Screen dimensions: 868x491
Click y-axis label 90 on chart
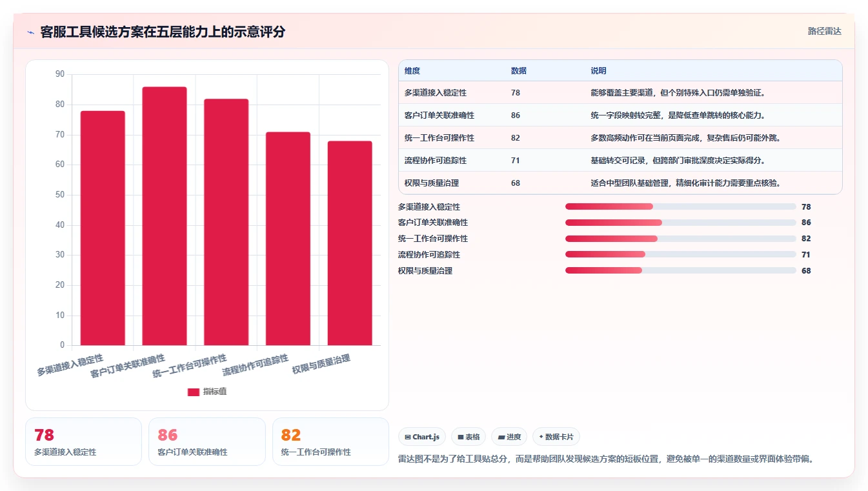click(x=60, y=74)
